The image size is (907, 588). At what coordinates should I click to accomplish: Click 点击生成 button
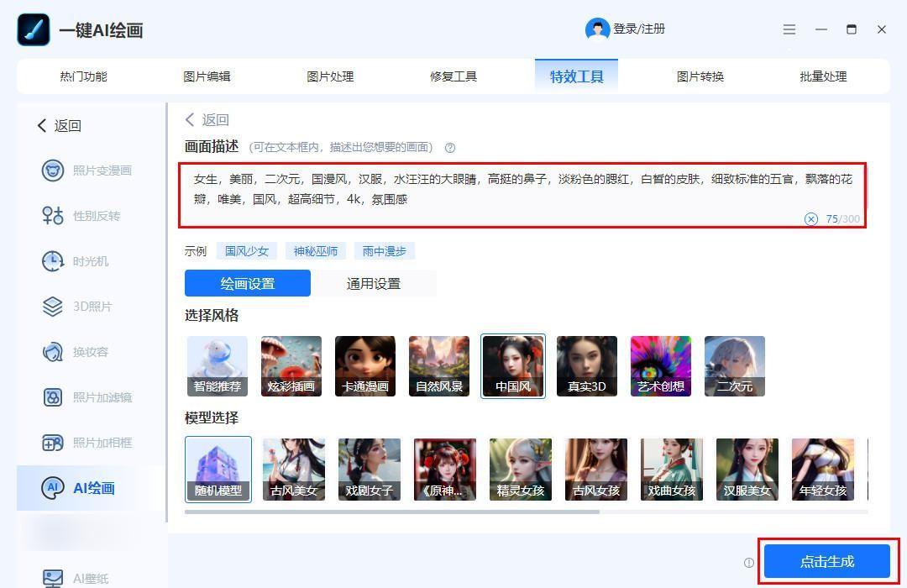(826, 561)
